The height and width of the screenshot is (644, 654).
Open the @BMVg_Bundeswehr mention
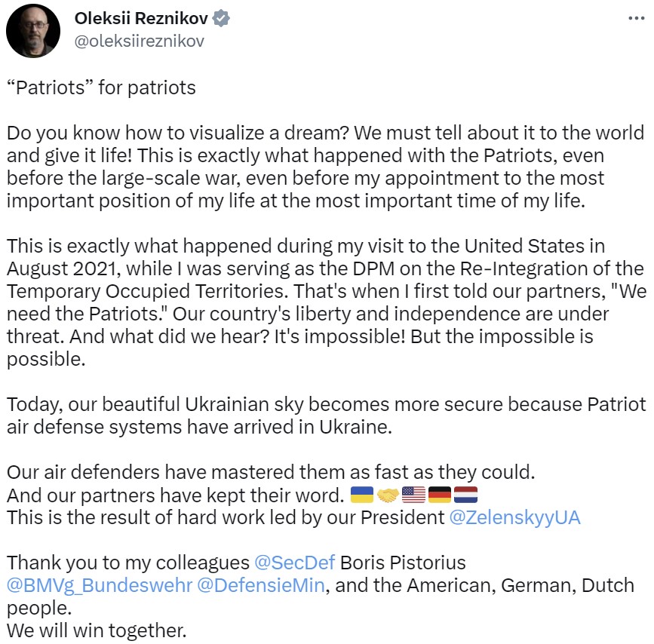pos(99,585)
